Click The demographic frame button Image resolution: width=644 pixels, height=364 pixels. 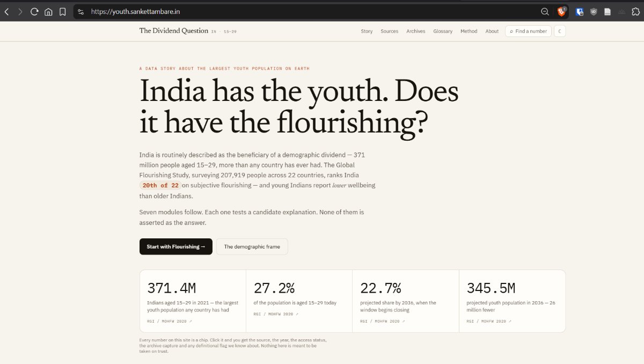click(252, 246)
